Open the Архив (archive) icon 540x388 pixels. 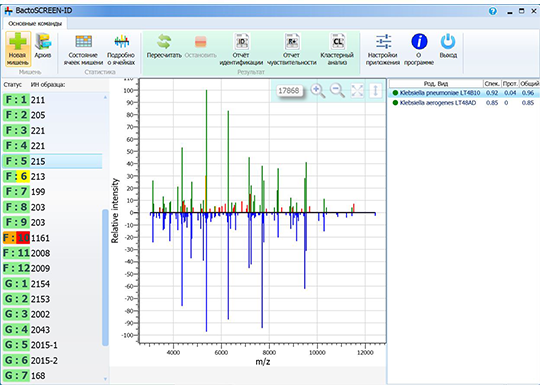point(43,46)
